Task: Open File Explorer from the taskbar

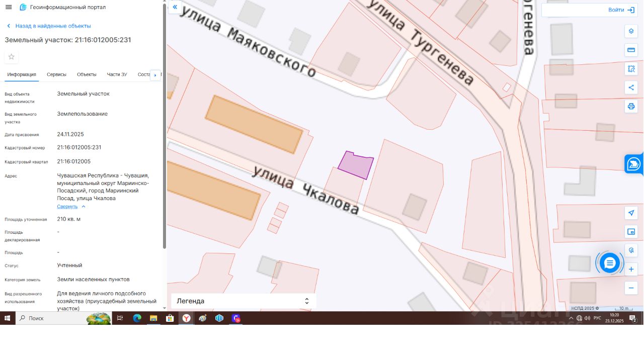Action: 153,318
